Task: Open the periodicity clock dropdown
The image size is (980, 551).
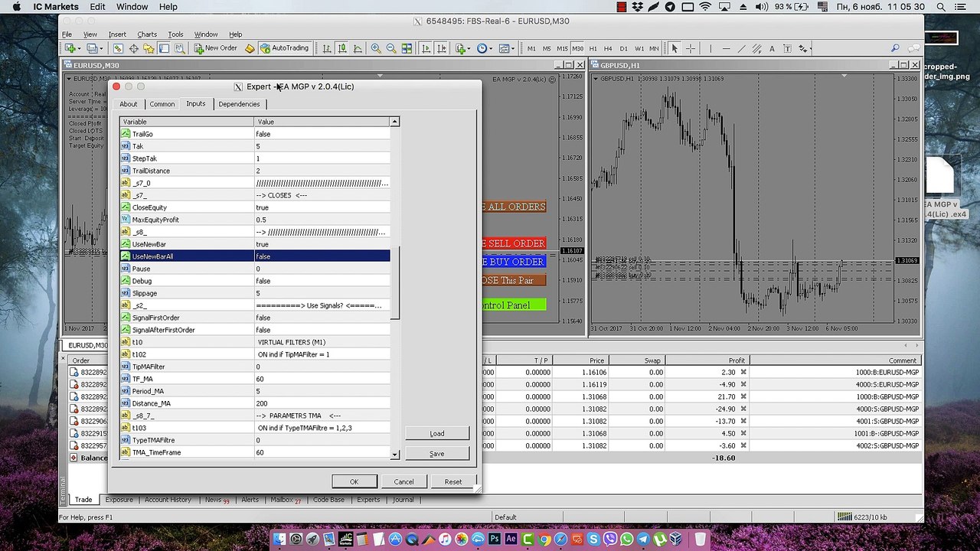Action: coord(485,48)
